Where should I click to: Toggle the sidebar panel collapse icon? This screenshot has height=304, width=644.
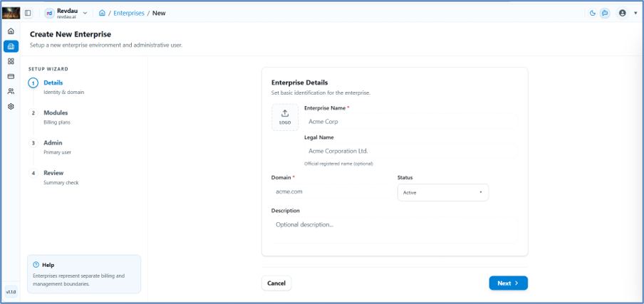click(28, 13)
